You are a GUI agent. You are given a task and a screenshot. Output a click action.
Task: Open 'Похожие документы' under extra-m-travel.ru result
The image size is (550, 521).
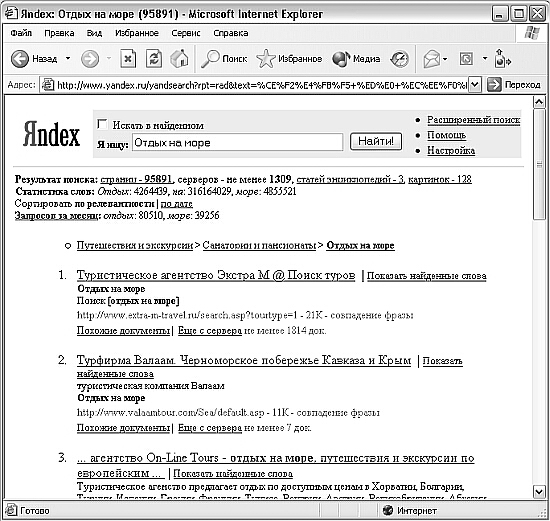(x=123, y=330)
